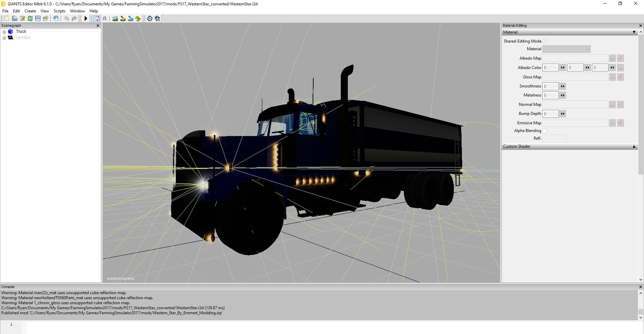Expand the camera node in Scenegraph
The image size is (644, 334).
tap(4, 38)
